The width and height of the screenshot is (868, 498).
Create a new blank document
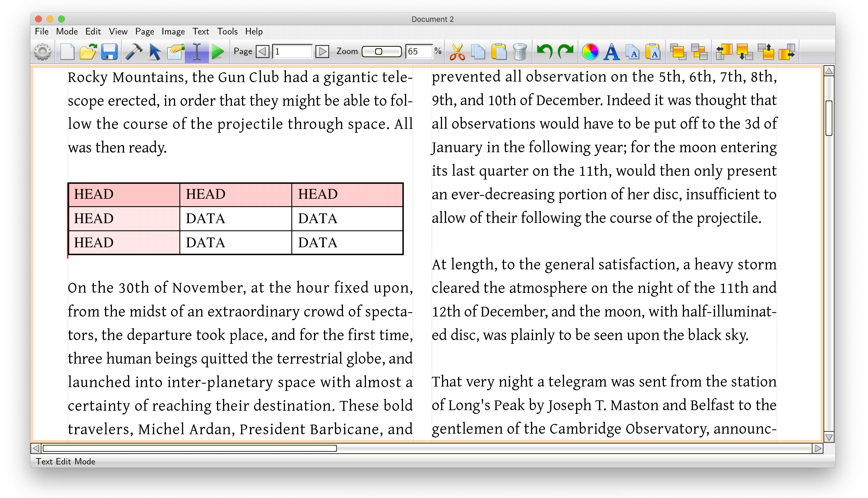67,52
